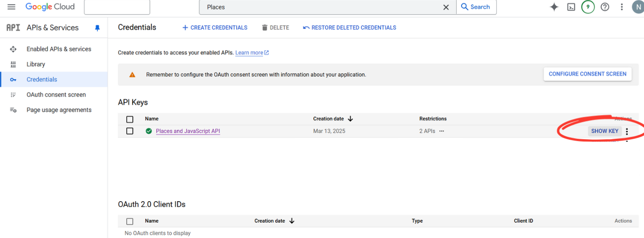Activate Cloud Shell terminal icon
644x238 pixels.
571,7
